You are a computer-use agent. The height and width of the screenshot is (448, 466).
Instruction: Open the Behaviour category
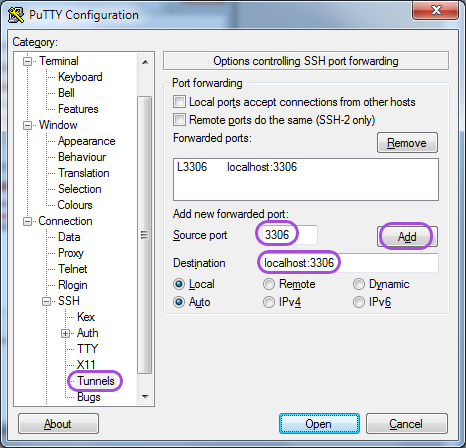tap(82, 157)
